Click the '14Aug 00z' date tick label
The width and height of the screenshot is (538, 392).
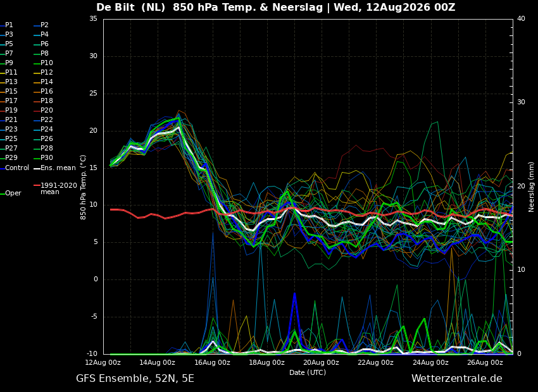[x=158, y=362]
